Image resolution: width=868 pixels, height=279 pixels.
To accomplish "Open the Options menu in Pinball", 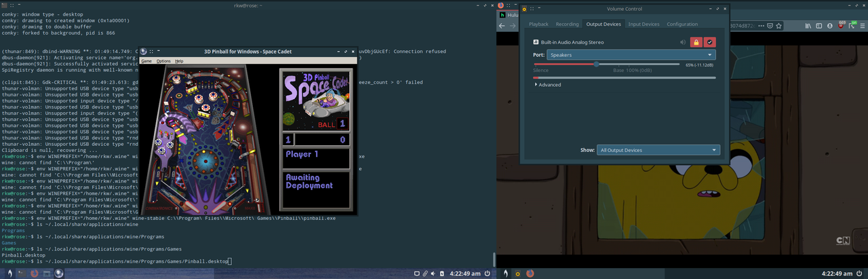I will [163, 61].
